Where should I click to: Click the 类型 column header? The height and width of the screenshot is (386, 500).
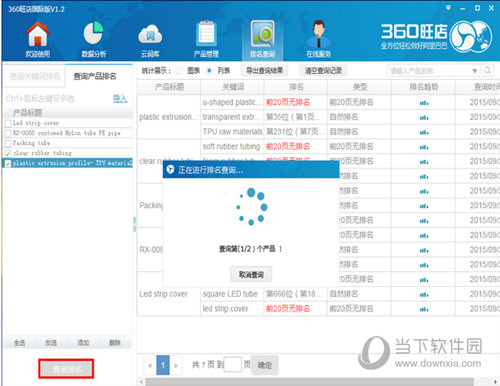pyautogui.click(x=359, y=87)
